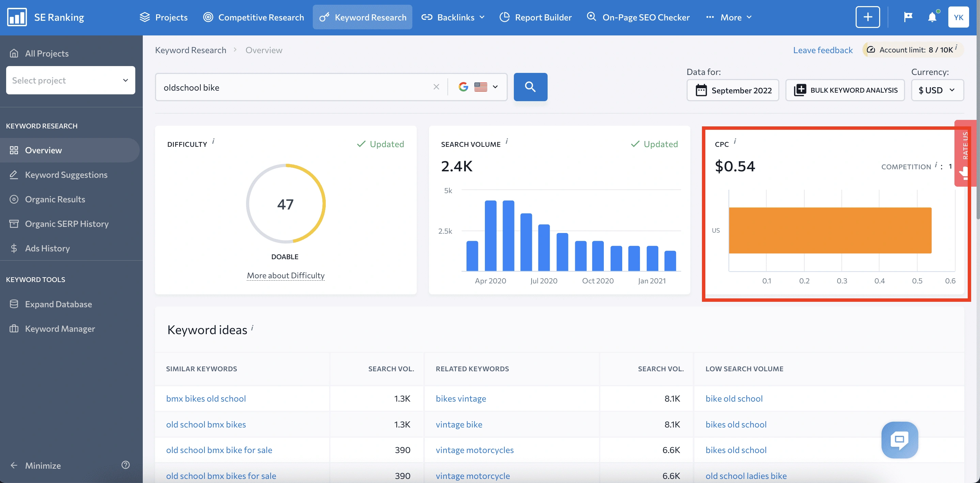Click the SE Ranking logo icon
980x483 pixels.
17,17
